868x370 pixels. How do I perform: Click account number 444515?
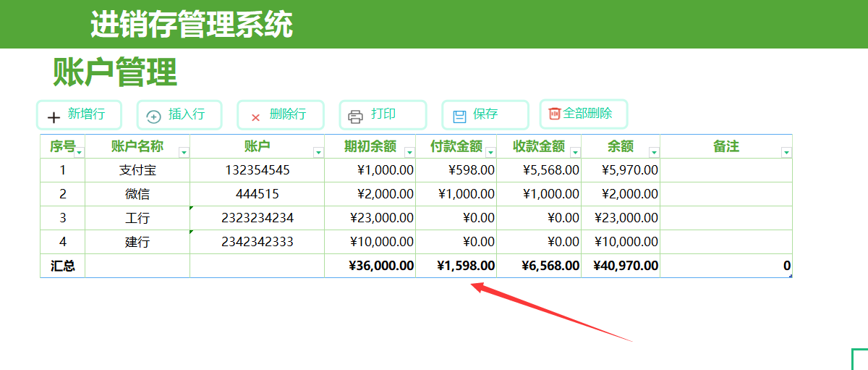(258, 194)
